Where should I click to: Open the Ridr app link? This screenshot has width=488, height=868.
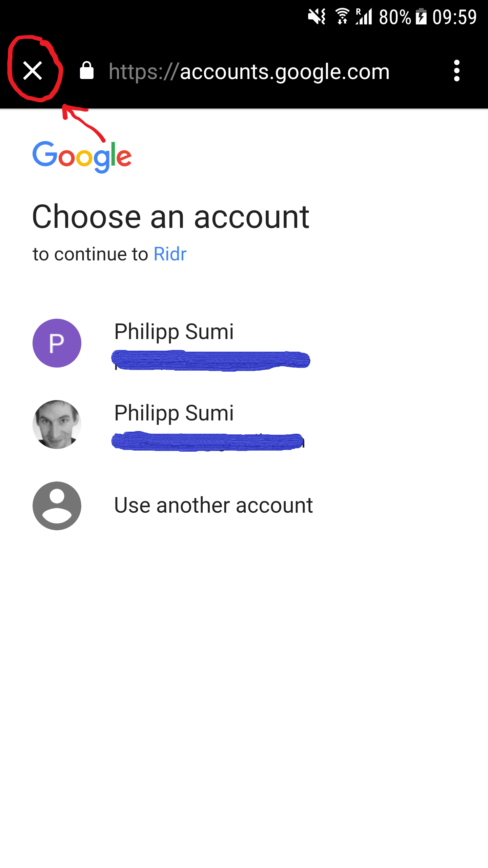(x=170, y=254)
